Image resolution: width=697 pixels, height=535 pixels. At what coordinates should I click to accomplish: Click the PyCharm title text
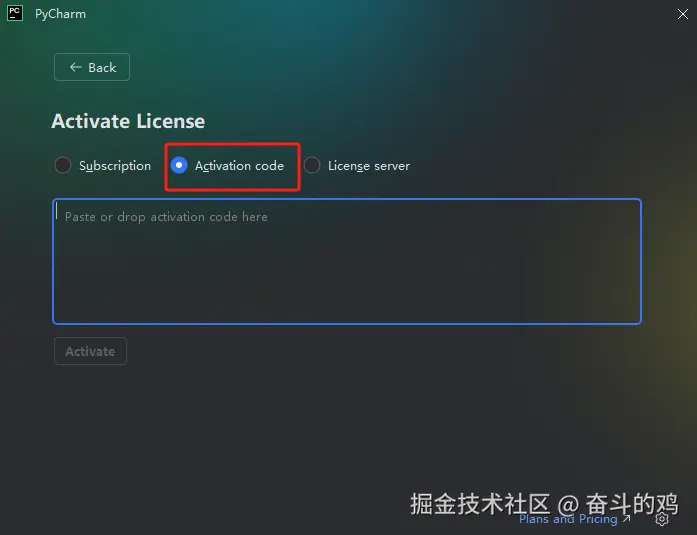pyautogui.click(x=60, y=14)
